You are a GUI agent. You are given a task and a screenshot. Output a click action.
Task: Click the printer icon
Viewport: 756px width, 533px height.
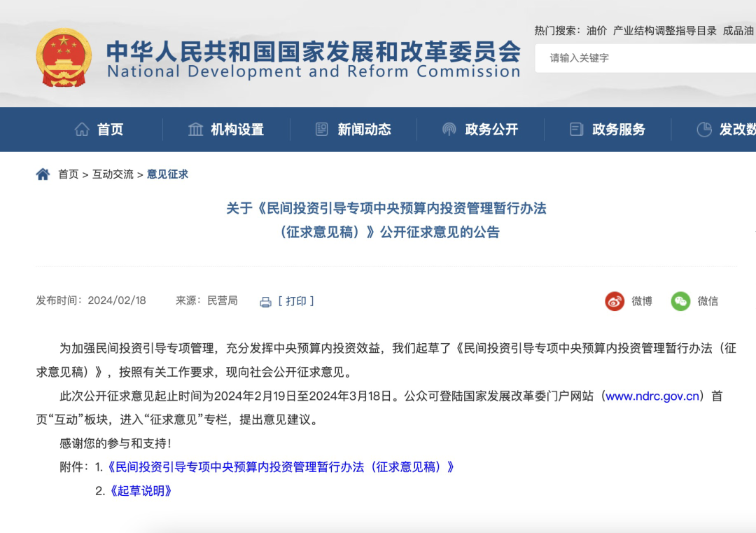click(265, 302)
